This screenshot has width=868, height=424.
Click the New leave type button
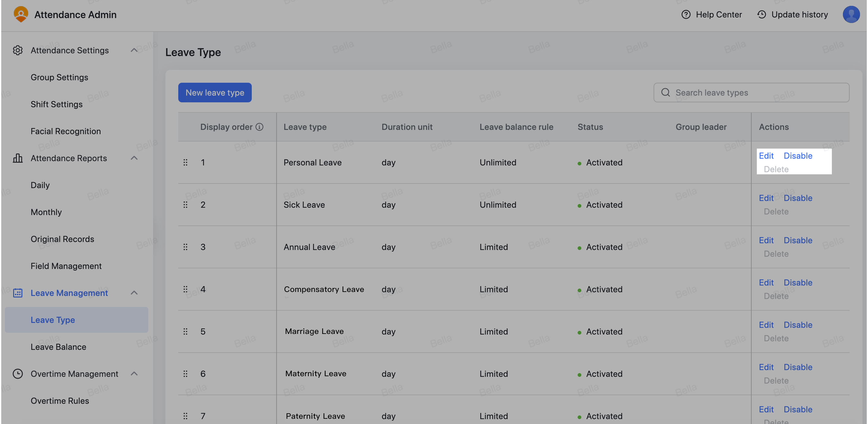coord(215,92)
